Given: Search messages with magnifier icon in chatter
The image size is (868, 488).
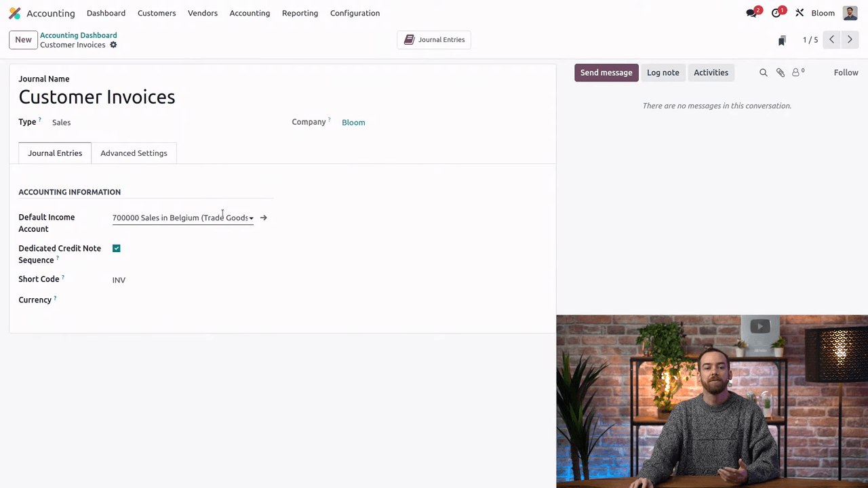Looking at the screenshot, I should (x=764, y=73).
